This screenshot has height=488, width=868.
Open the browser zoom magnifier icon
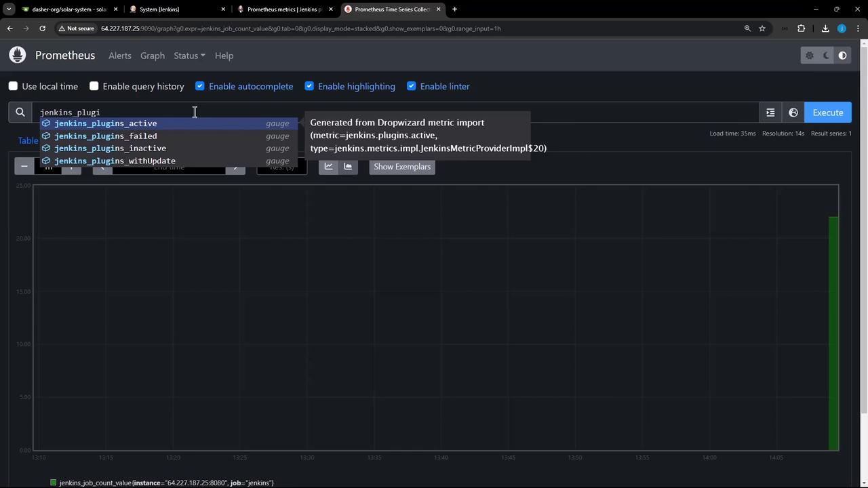747,28
